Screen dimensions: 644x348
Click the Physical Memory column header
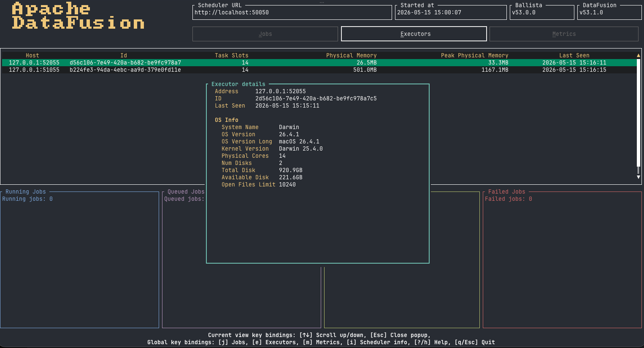(x=352, y=56)
